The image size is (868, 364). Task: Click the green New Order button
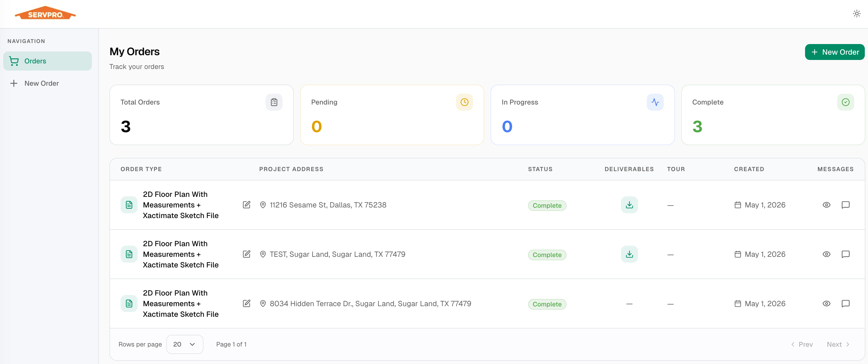(x=835, y=52)
